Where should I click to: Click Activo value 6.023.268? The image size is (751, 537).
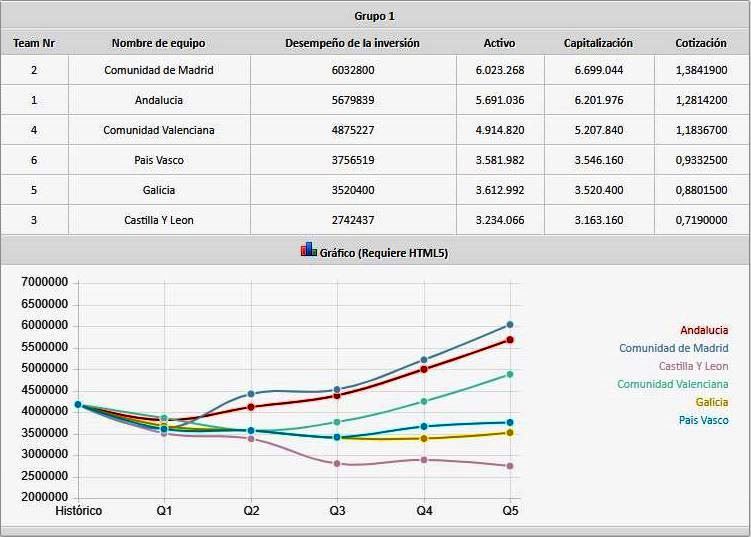(500, 70)
